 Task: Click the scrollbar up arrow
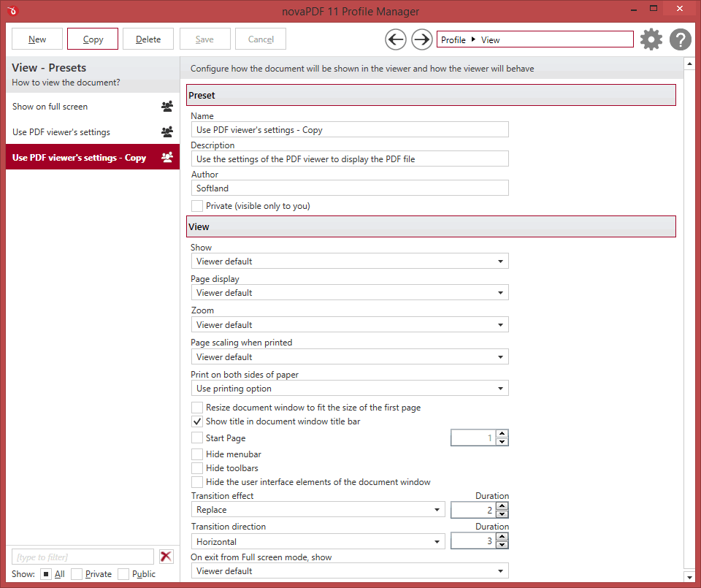tap(689, 64)
